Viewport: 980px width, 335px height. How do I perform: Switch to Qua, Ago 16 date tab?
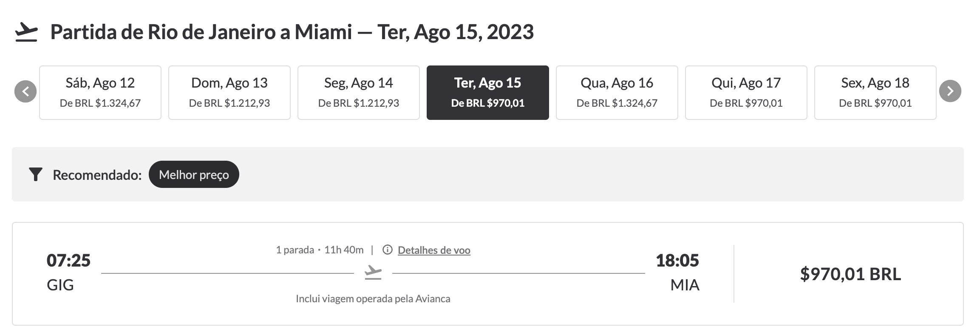617,93
